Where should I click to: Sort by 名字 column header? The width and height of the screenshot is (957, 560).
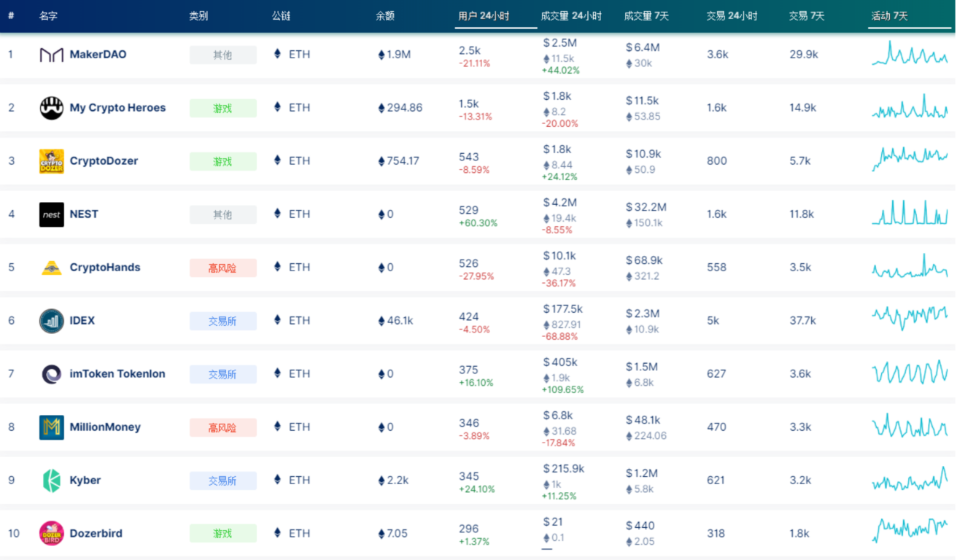pyautogui.click(x=49, y=16)
